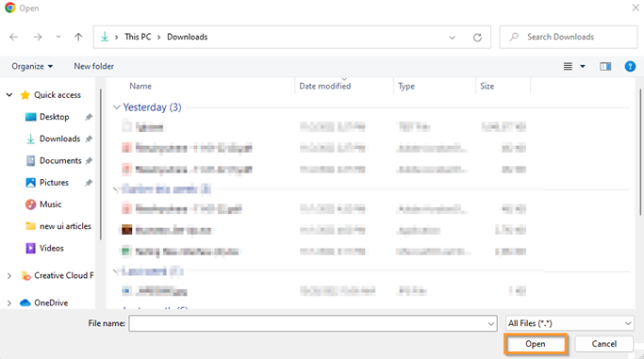Select Creative Cloud Files in sidebar

[x=64, y=276]
